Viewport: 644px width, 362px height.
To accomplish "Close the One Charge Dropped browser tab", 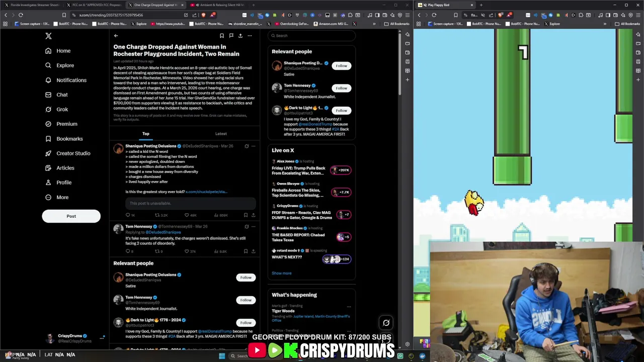I will pyautogui.click(x=182, y=5).
